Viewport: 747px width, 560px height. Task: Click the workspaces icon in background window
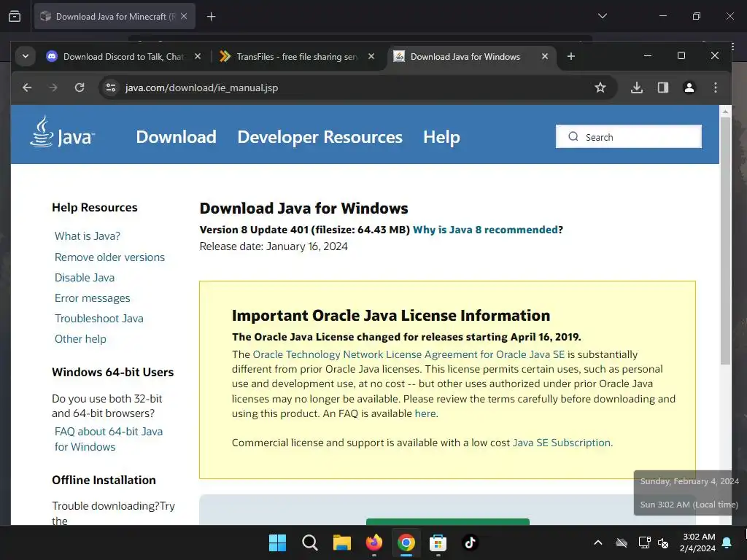(15, 17)
